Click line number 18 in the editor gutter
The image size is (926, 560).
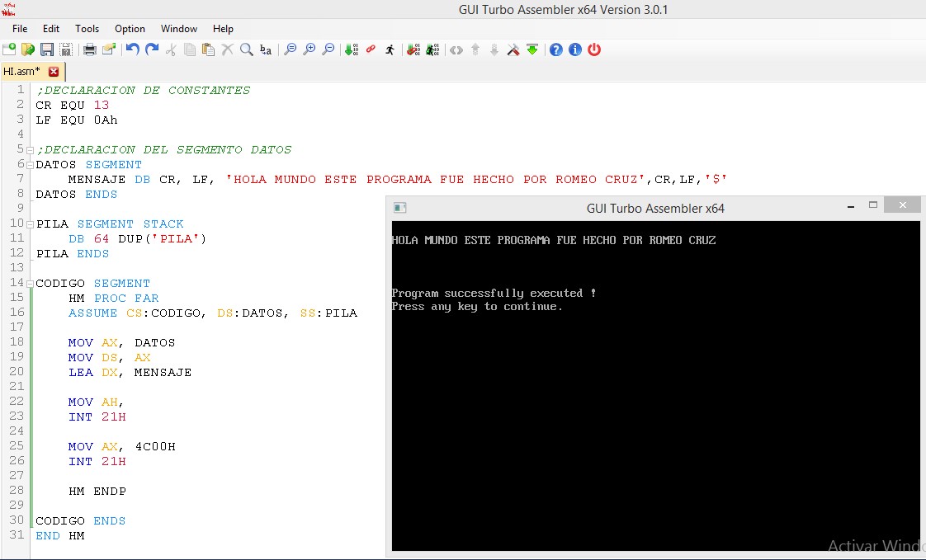pyautogui.click(x=17, y=342)
